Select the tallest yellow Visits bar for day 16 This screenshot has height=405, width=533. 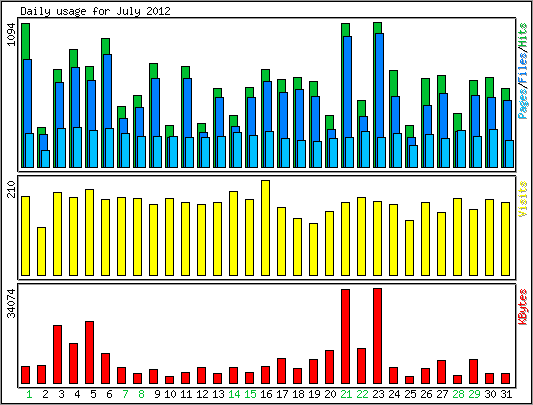point(265,228)
